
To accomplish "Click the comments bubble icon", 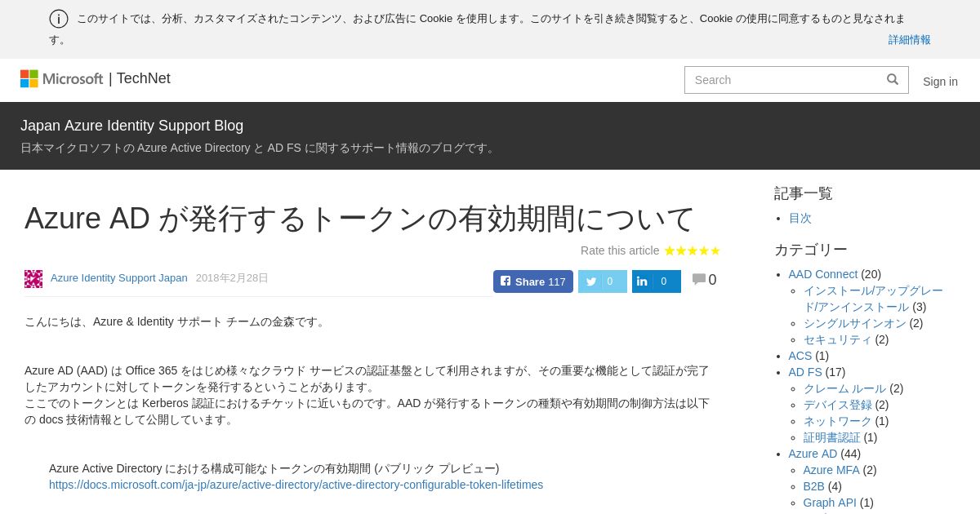I will [698, 279].
